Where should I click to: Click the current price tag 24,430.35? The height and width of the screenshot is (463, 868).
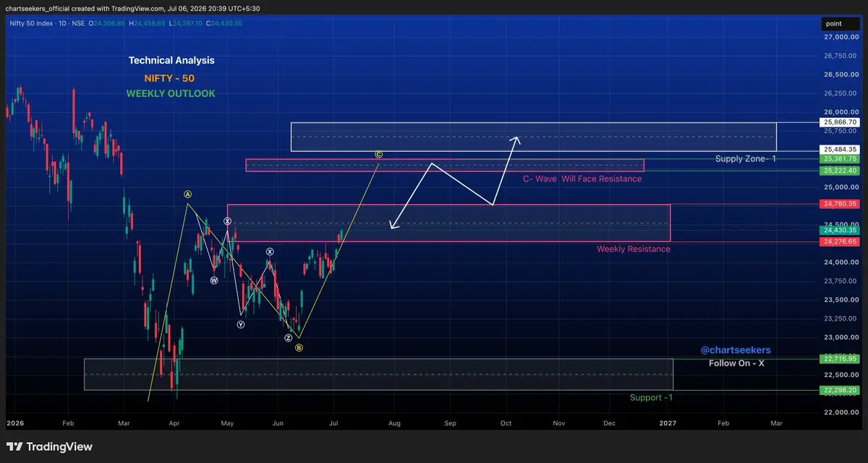coord(840,230)
